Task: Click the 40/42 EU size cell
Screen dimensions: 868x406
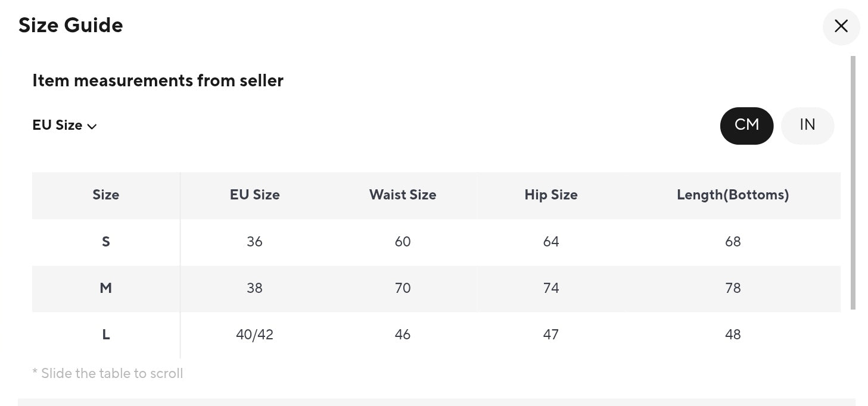Action: tap(254, 335)
